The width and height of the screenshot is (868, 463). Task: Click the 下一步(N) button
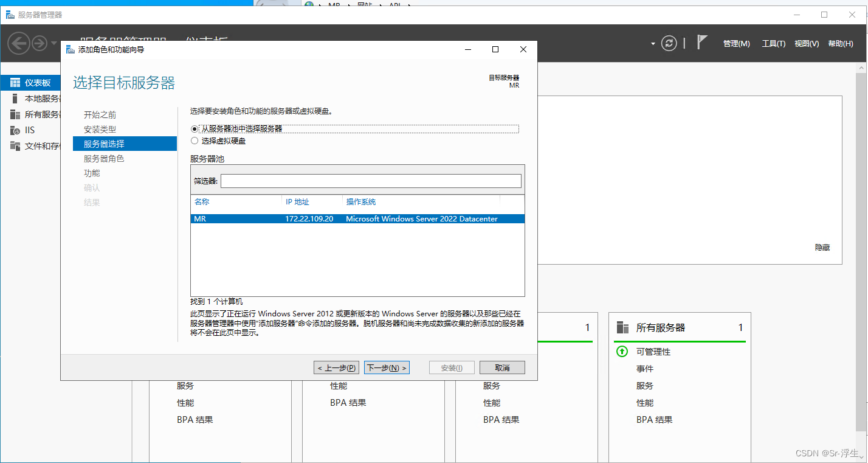387,367
